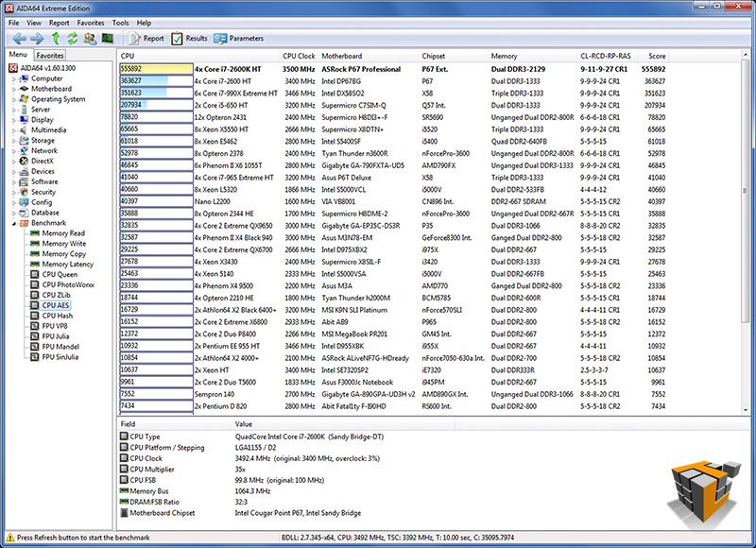This screenshot has height=548, width=756.
Task: Expand the Software tree node
Action: coord(13,181)
